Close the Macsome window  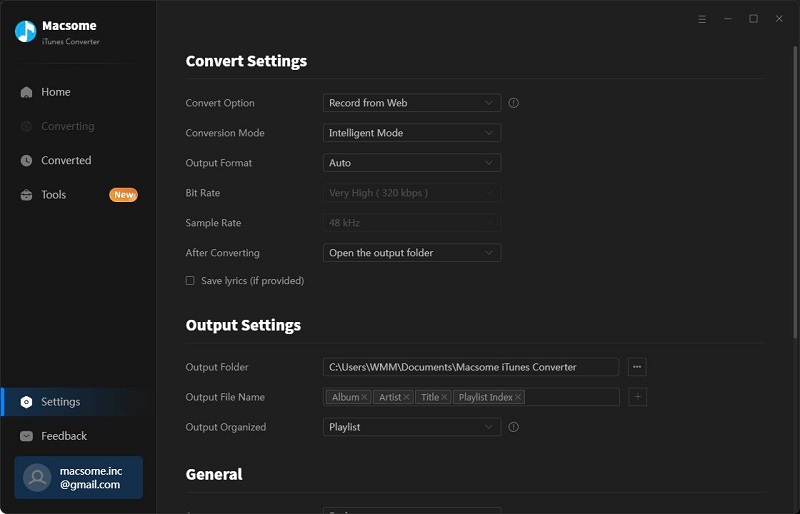779,19
